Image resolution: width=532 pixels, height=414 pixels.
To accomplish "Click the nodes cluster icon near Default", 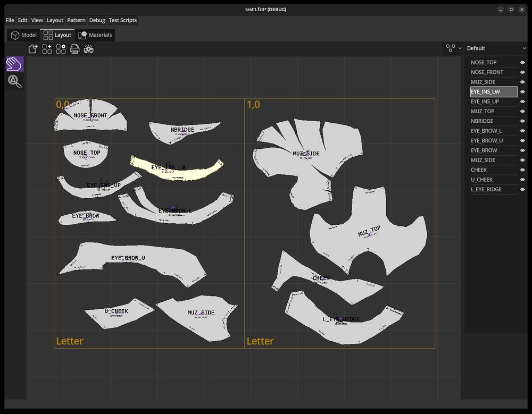I will pos(451,48).
